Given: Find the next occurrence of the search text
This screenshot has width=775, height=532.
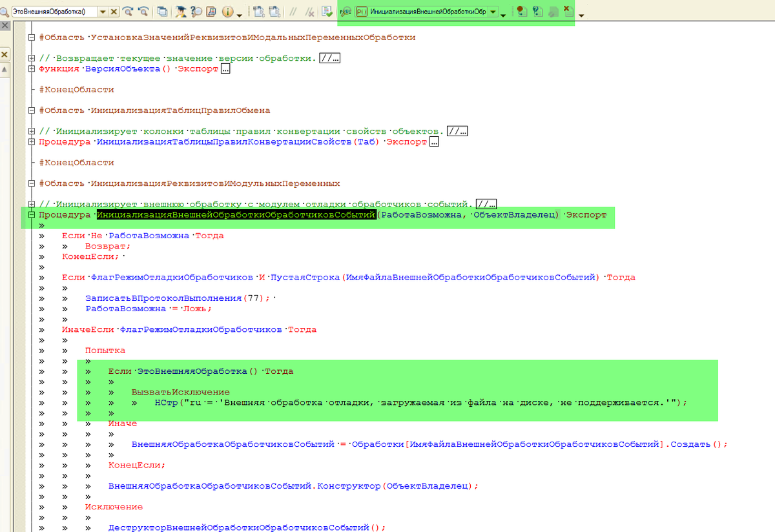Looking at the screenshot, I should (x=128, y=12).
